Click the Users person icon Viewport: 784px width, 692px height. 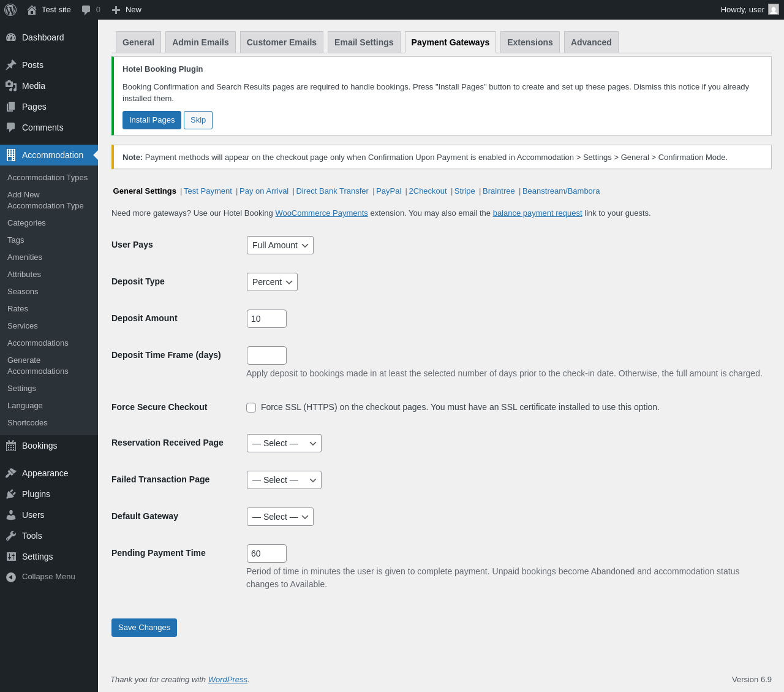coord(11,515)
